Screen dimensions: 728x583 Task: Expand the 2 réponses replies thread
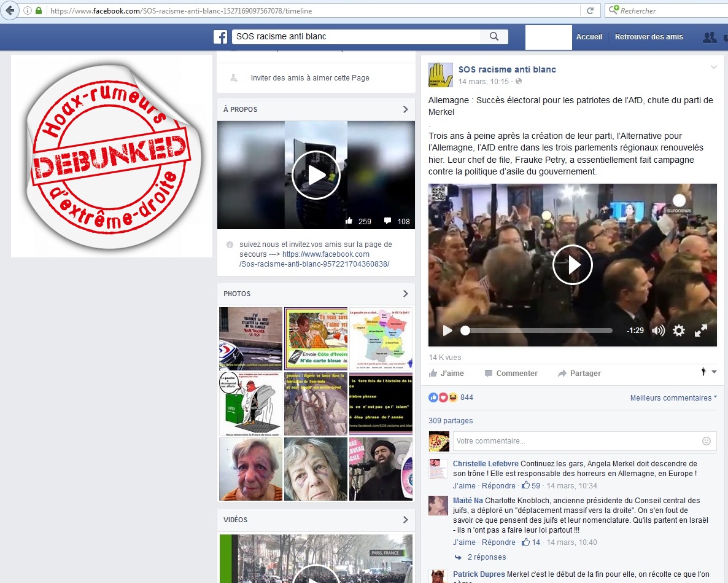coord(487,557)
